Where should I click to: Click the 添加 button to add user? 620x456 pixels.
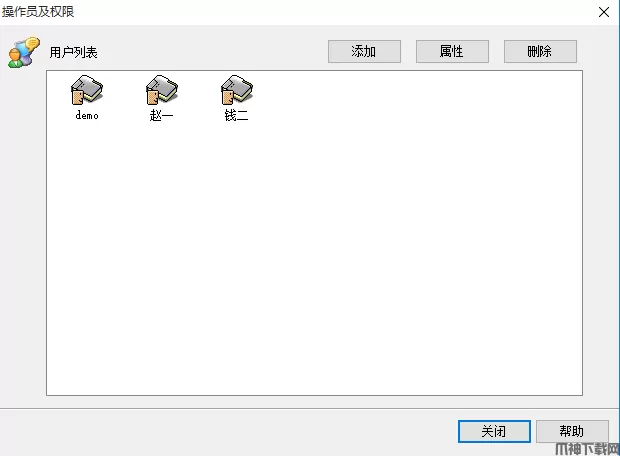pyautogui.click(x=364, y=51)
